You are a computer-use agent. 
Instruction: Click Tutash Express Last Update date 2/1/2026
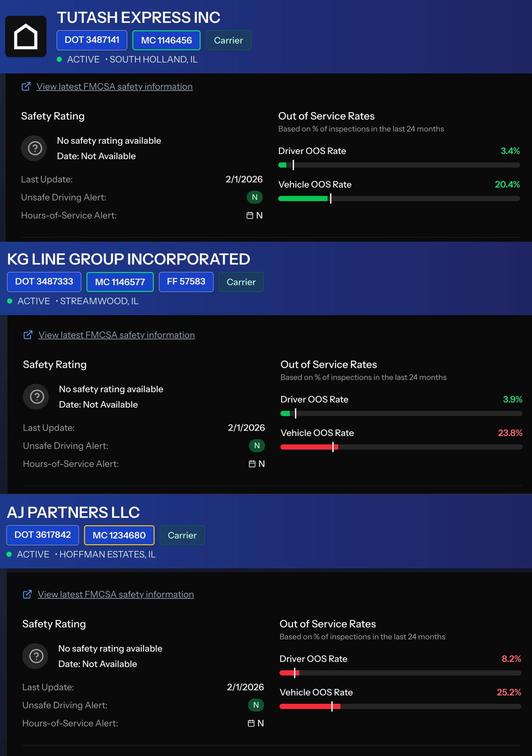244,179
